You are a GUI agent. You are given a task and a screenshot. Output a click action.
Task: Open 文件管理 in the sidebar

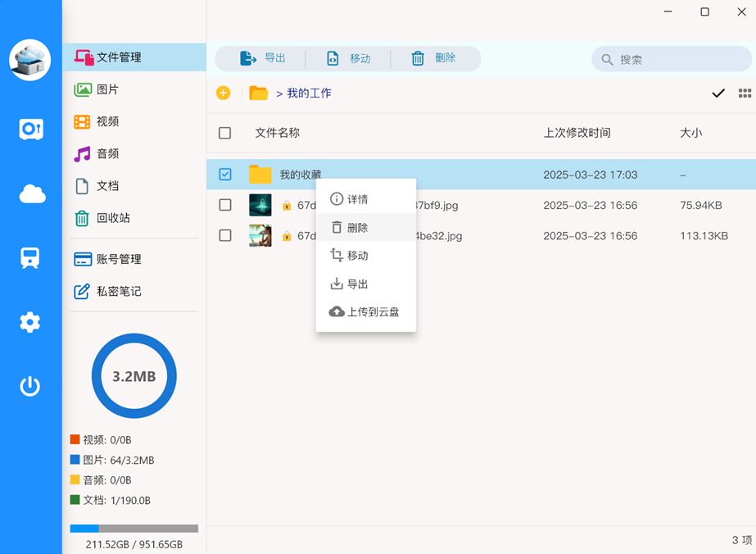[134, 57]
